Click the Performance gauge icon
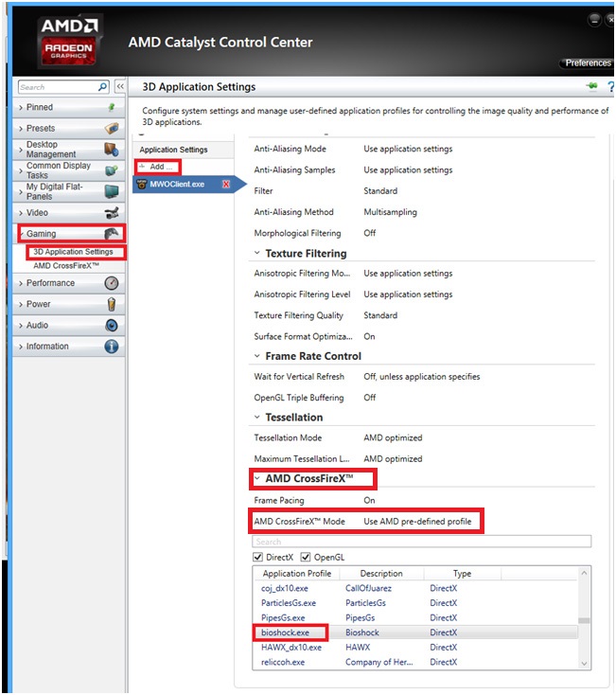Screen dimensions: 616x695 point(112,283)
